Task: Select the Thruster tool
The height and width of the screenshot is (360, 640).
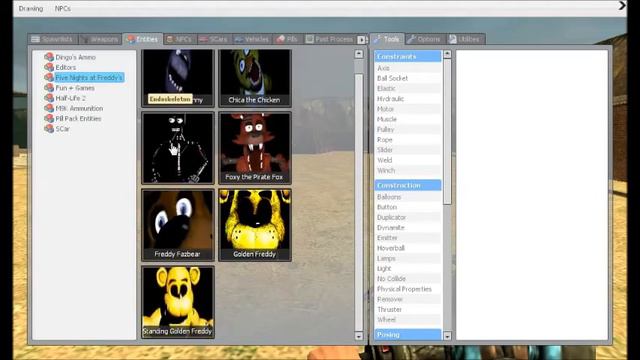Action: pos(408,309)
